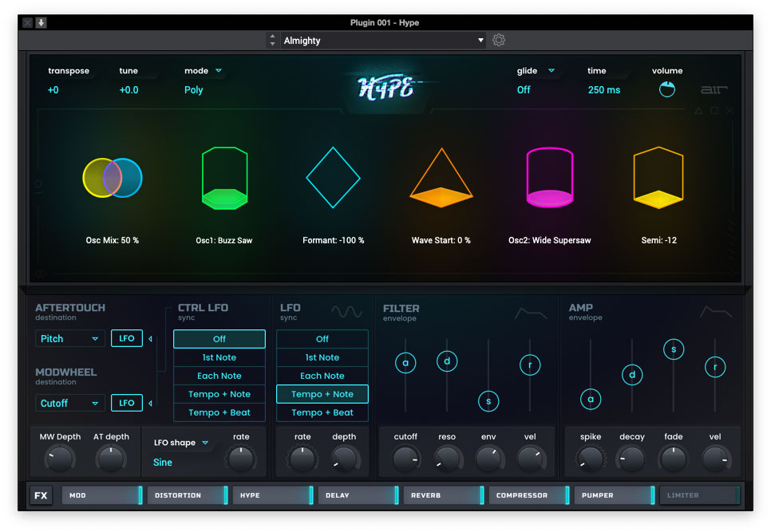Screen dimensions: 771x532
Task: Select Each Note in CTRL LFO sync
Action: (x=219, y=376)
